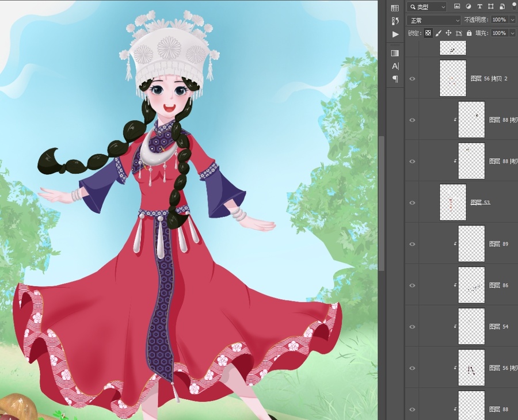
Task: Click the canvas vertical scrollbar thumb
Action: [x=381, y=203]
